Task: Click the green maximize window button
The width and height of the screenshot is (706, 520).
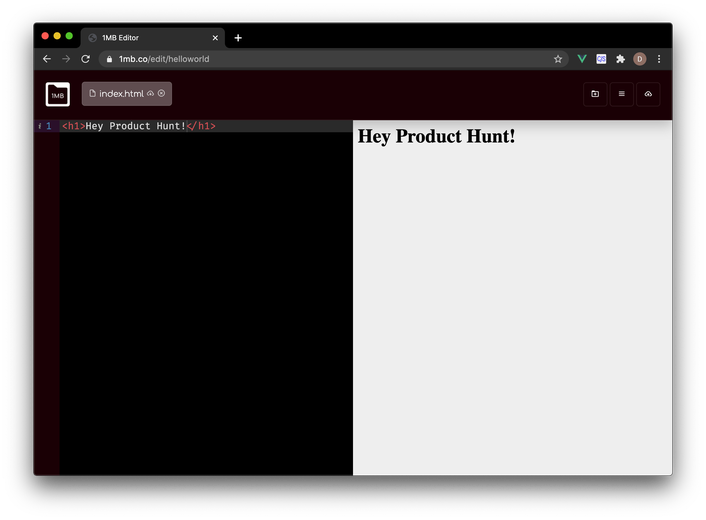Action: [x=69, y=36]
